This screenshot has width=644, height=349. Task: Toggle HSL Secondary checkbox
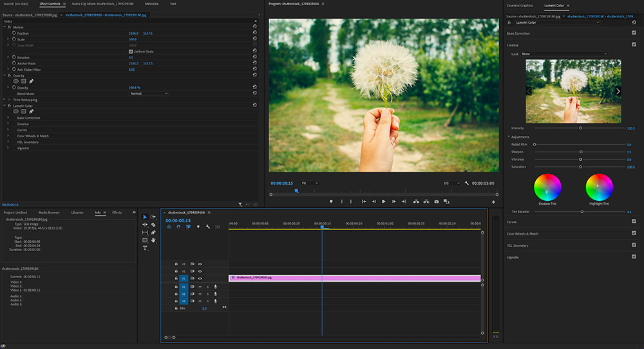[x=634, y=245]
